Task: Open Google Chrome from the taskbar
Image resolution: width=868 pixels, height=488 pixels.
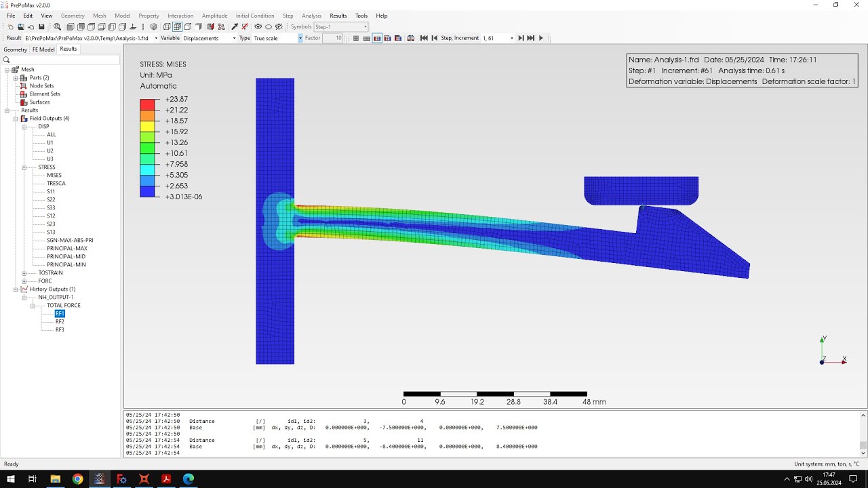Action: [x=77, y=479]
